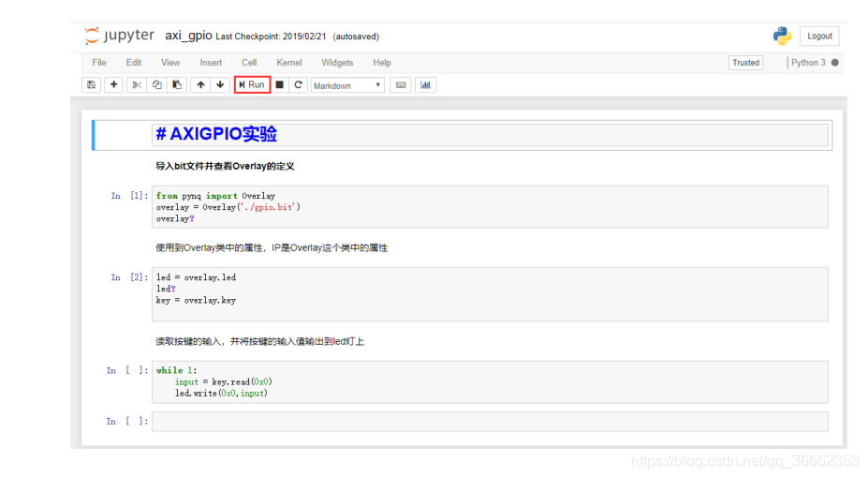Screen dimensions: 868x478
Task: Click the Python logo icon
Action: (x=782, y=36)
